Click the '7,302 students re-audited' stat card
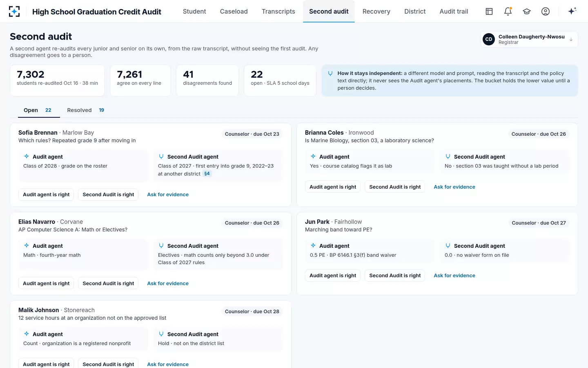Screen dimensions: 588x368 [57, 81]
